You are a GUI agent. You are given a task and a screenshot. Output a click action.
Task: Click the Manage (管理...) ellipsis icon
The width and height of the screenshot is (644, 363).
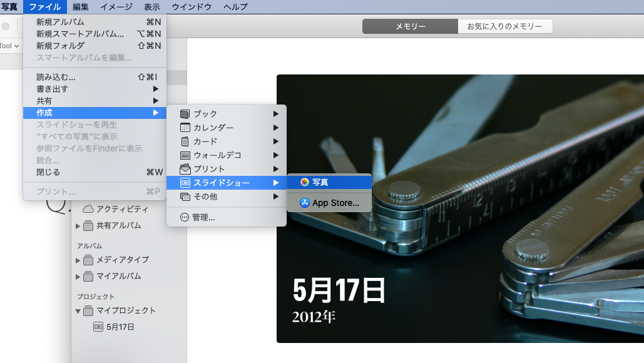click(x=185, y=217)
